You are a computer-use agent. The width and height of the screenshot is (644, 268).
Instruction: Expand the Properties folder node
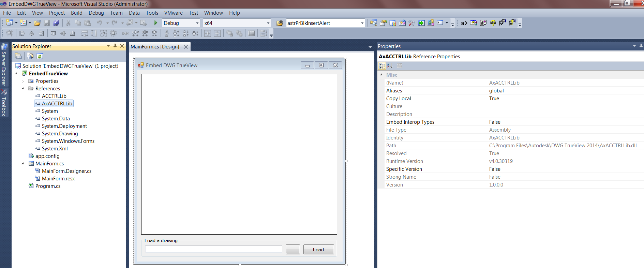pyautogui.click(x=23, y=81)
